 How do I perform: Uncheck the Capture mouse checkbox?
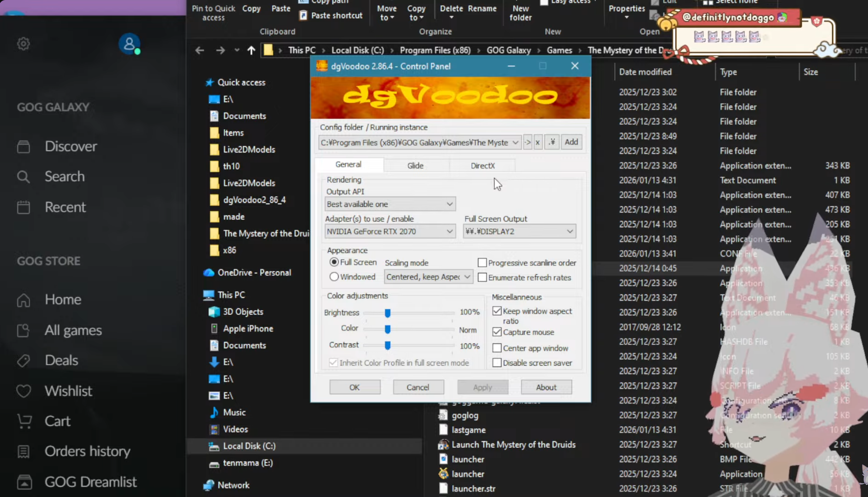[497, 332]
